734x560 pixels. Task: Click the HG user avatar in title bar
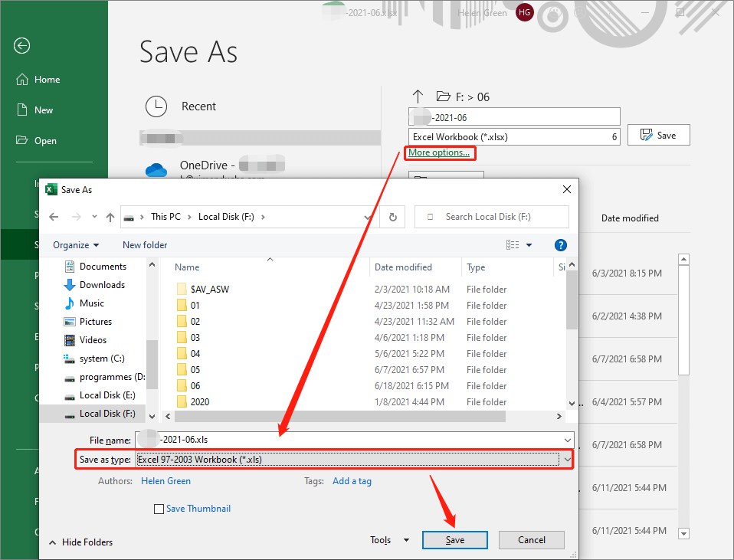[524, 12]
